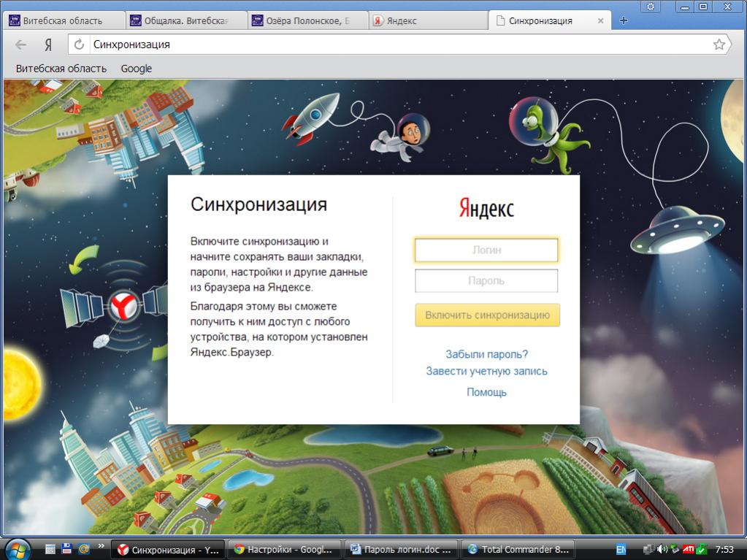Follow the Забыли пароль? link
Screen dimensions: 747x560
click(486, 354)
